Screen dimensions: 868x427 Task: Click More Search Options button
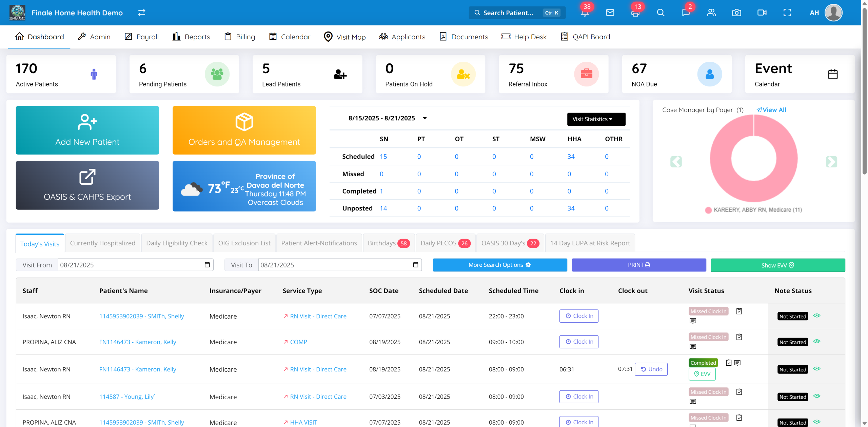[x=499, y=265]
